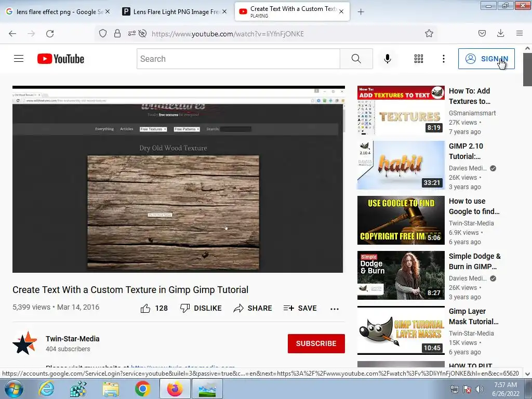This screenshot has width=532, height=399.
Task: Open 'How to use Google to find' title
Action: (474, 206)
